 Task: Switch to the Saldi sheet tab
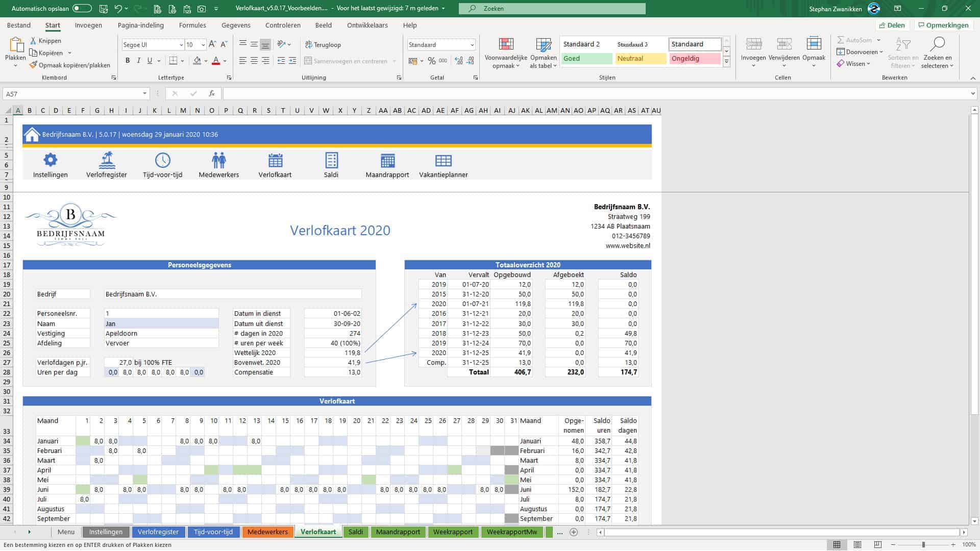point(355,532)
